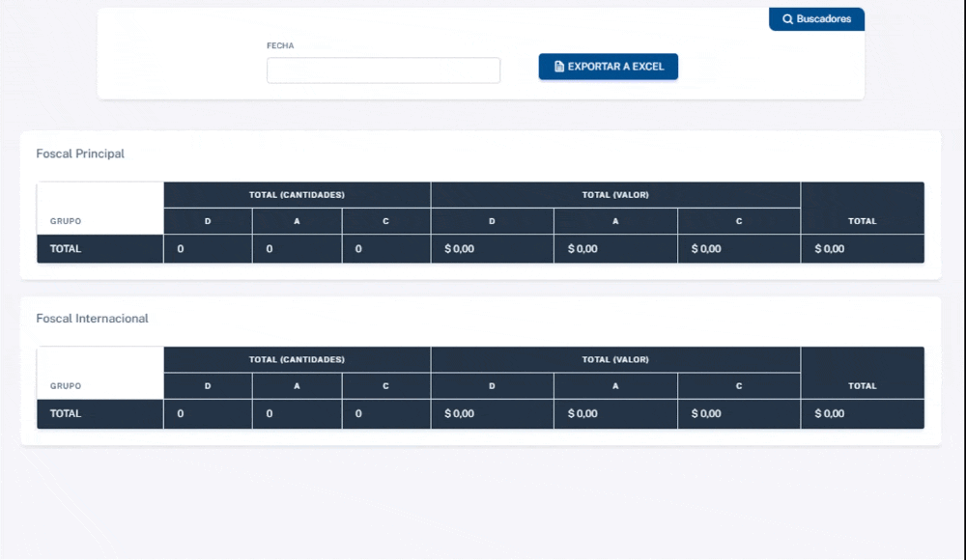Image resolution: width=966 pixels, height=560 pixels.
Task: Select the A column under Cantidades, Foscal Principal
Action: [x=297, y=222]
